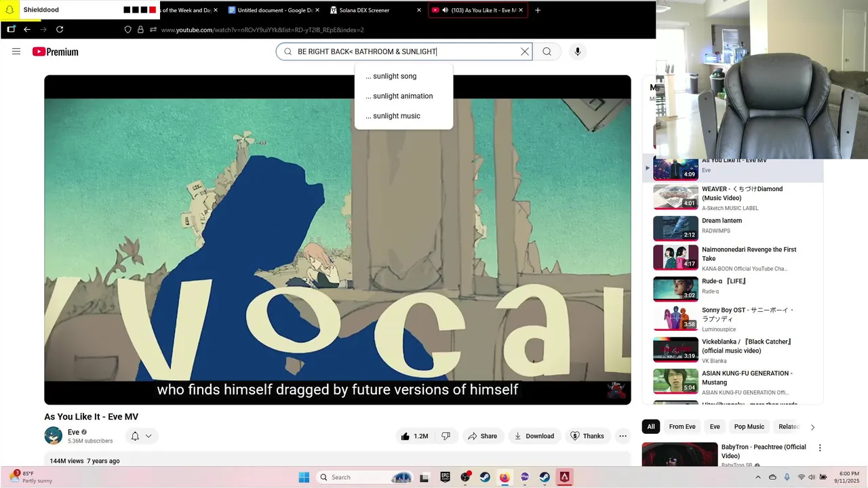Open a new browser tab
868x488 pixels.
click(538, 10)
